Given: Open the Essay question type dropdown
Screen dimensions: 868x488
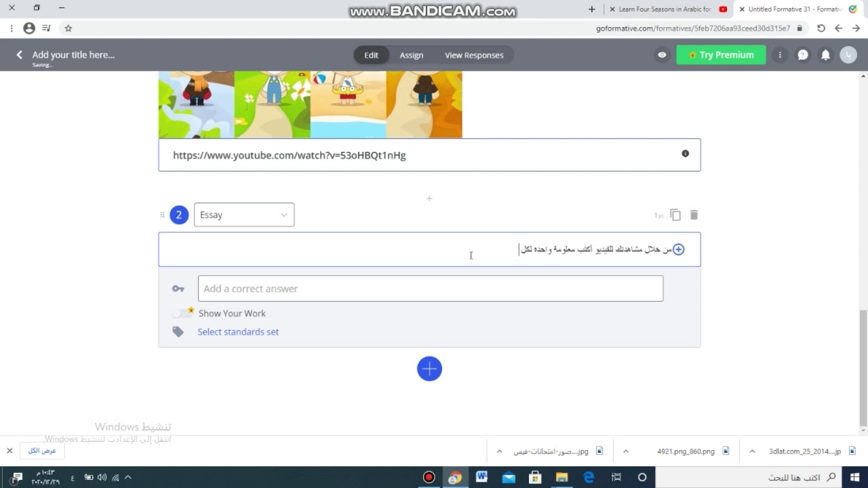Looking at the screenshot, I should [244, 215].
